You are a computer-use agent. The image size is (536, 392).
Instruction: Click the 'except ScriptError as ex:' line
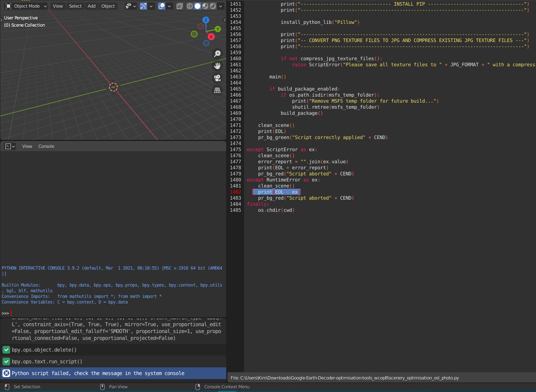(282, 150)
